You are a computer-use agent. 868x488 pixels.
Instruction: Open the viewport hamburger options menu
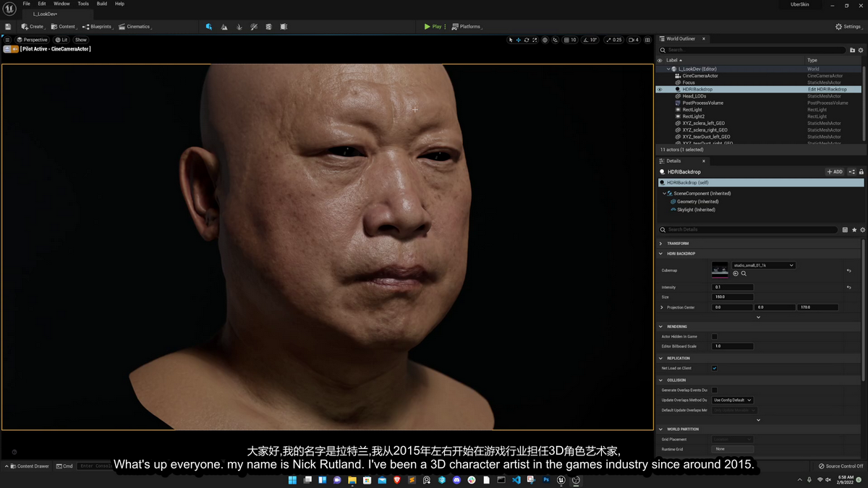pos(7,40)
